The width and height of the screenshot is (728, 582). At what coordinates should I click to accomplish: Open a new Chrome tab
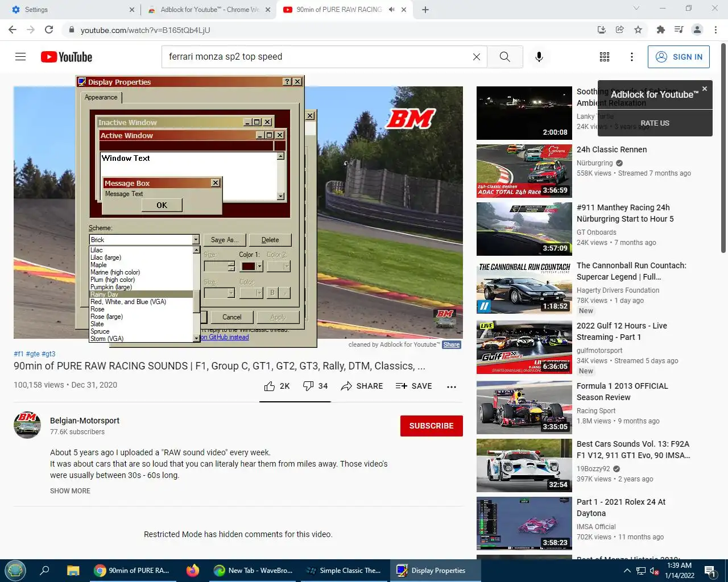425,10
